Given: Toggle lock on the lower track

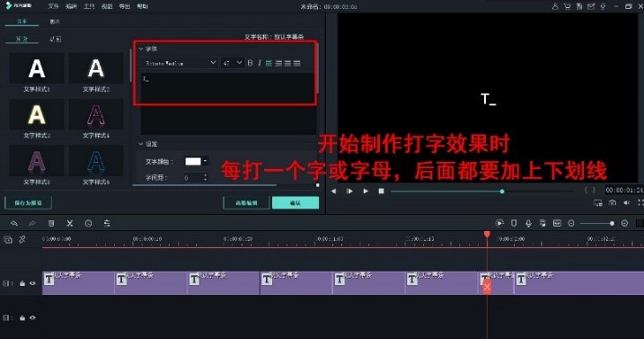Looking at the screenshot, I should pos(22,318).
